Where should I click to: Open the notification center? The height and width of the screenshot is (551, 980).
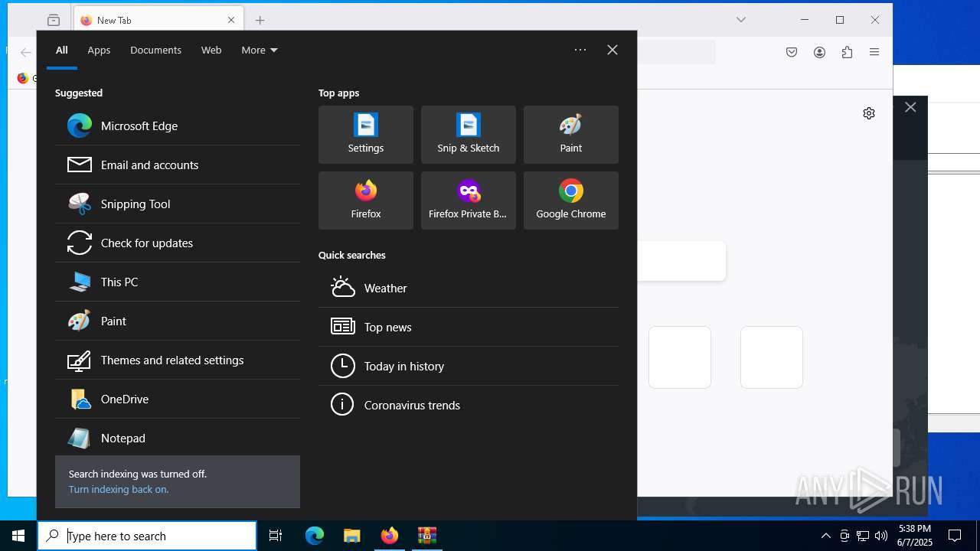pos(955,536)
